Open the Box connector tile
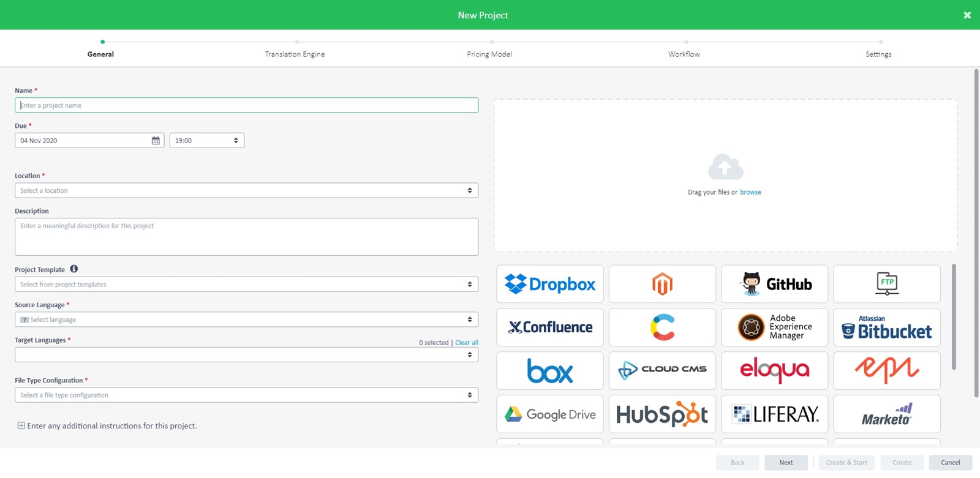This screenshot has height=478, width=980. (x=549, y=371)
